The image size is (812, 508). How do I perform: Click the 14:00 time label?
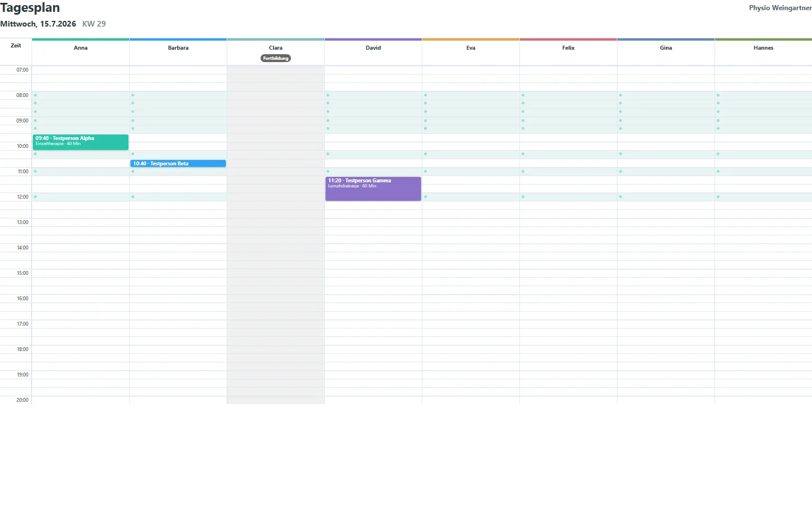[23, 248]
